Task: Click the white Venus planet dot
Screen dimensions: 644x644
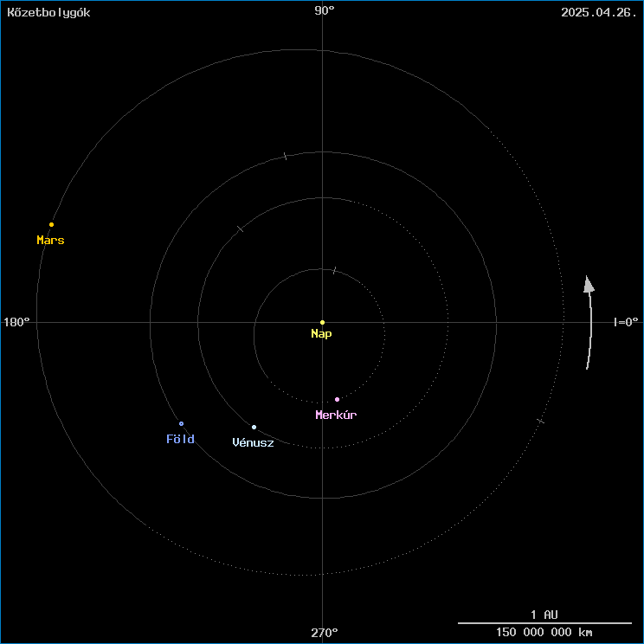Action: click(x=254, y=427)
